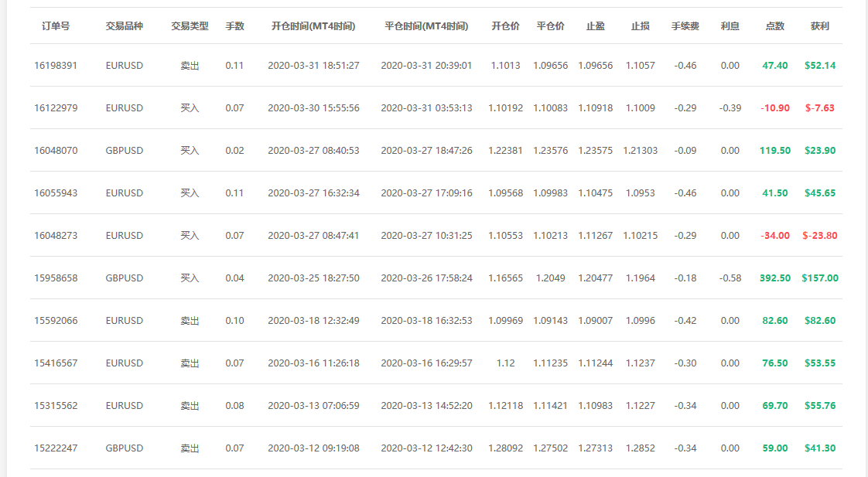This screenshot has width=868, height=477.
Task: Click points value 392.50
Action: 774,278
